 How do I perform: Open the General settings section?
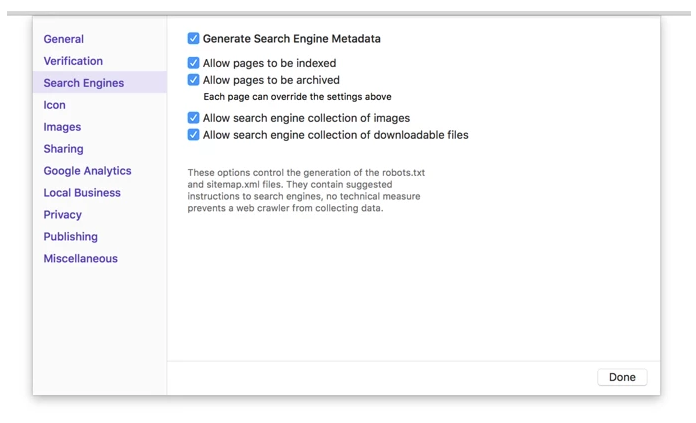64,39
